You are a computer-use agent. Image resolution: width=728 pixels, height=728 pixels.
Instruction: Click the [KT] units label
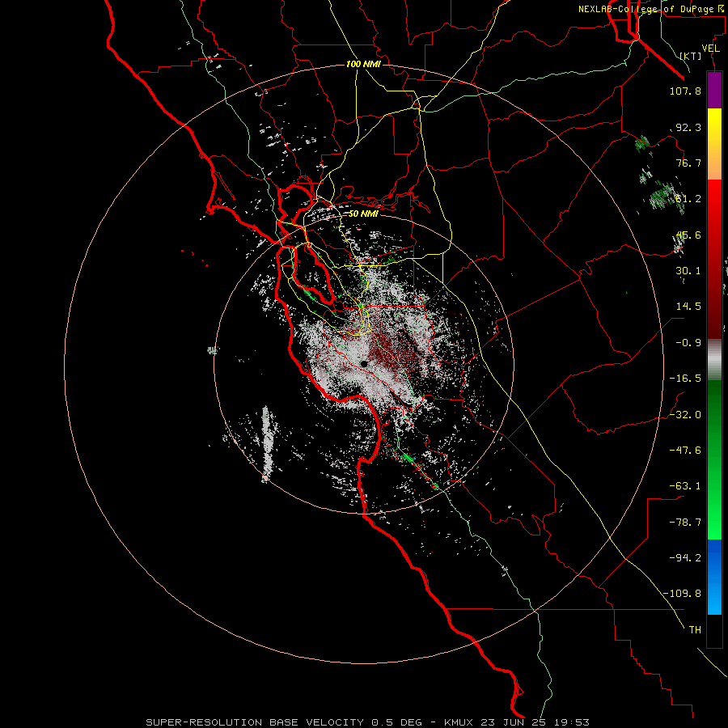coord(691,56)
